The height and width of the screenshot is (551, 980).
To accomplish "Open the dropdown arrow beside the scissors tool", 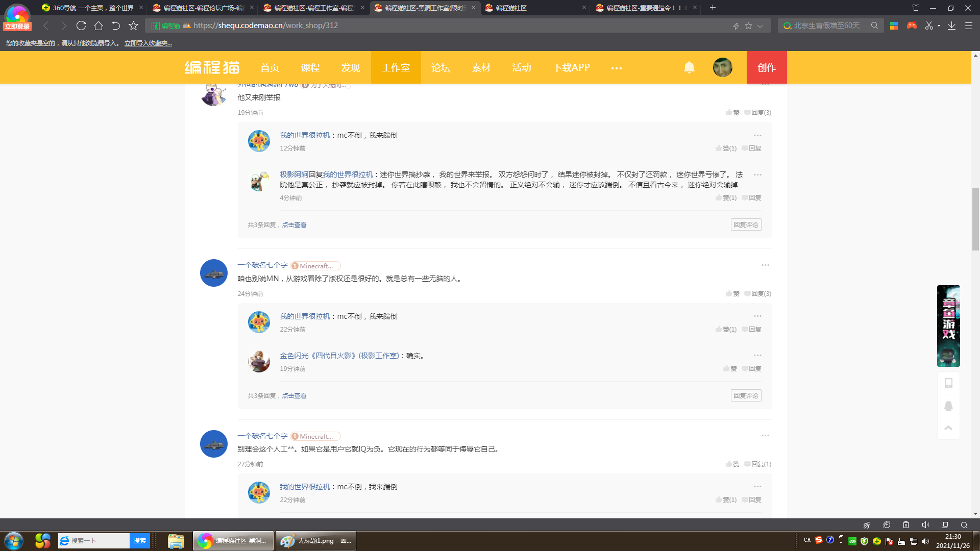I will [x=939, y=26].
